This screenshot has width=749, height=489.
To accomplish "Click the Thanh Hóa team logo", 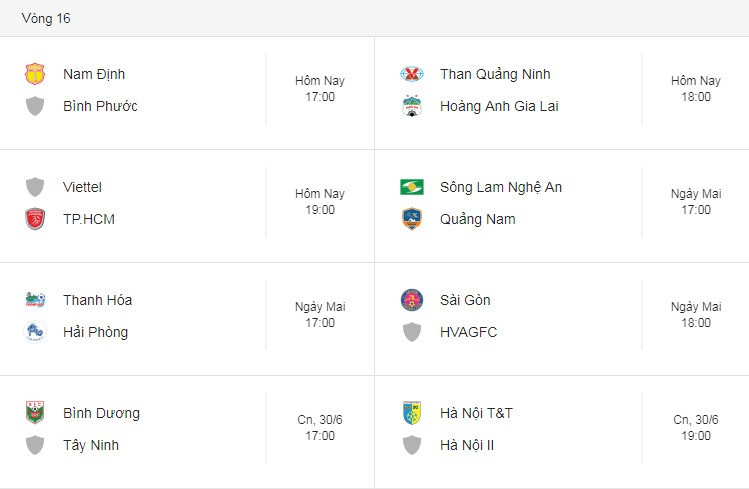I will (x=35, y=300).
